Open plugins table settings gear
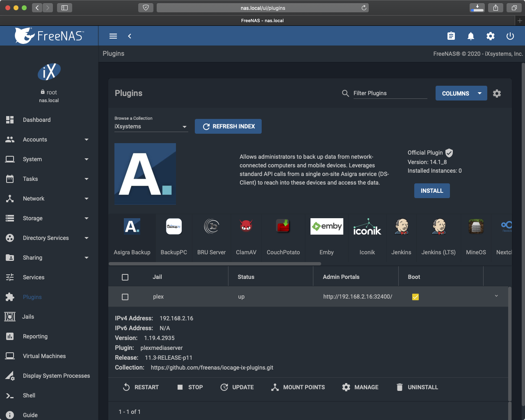This screenshot has width=525, height=420. tap(497, 94)
